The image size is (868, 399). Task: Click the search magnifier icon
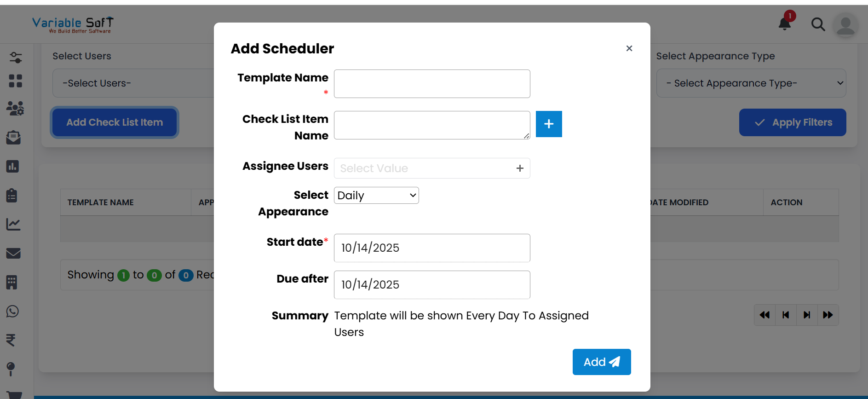(x=818, y=24)
